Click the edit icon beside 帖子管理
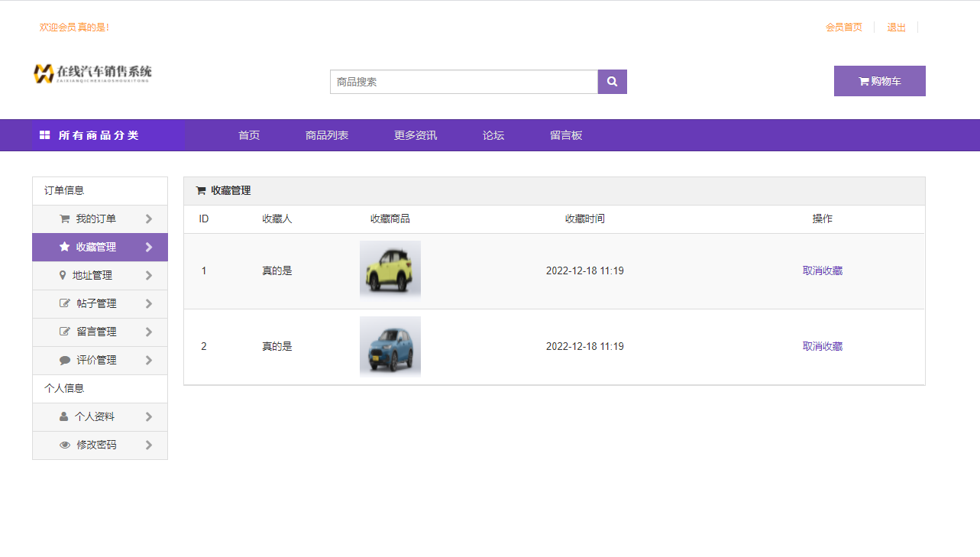This screenshot has height=557, width=980. (x=65, y=303)
